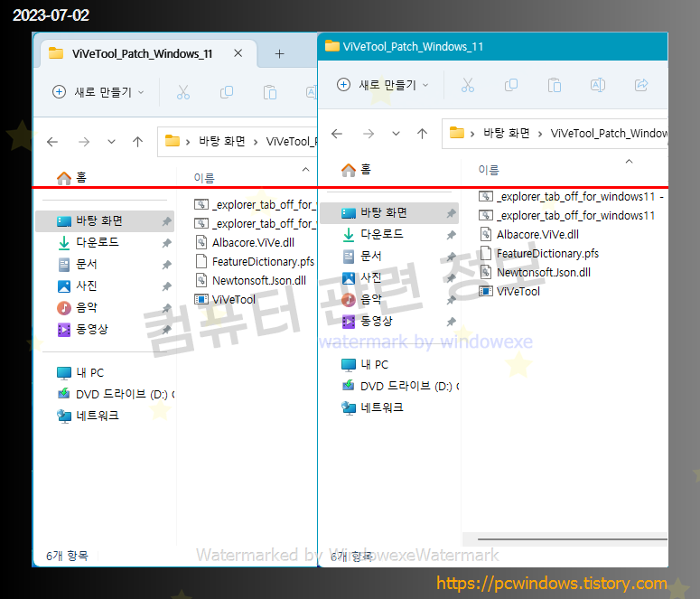Go back in left window navigation

(52, 142)
